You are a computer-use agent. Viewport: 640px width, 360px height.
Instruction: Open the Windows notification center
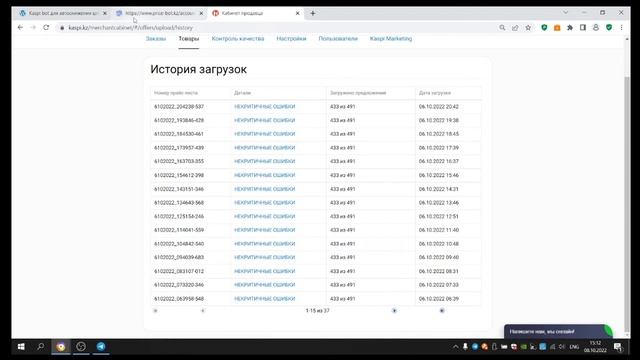(x=618, y=347)
